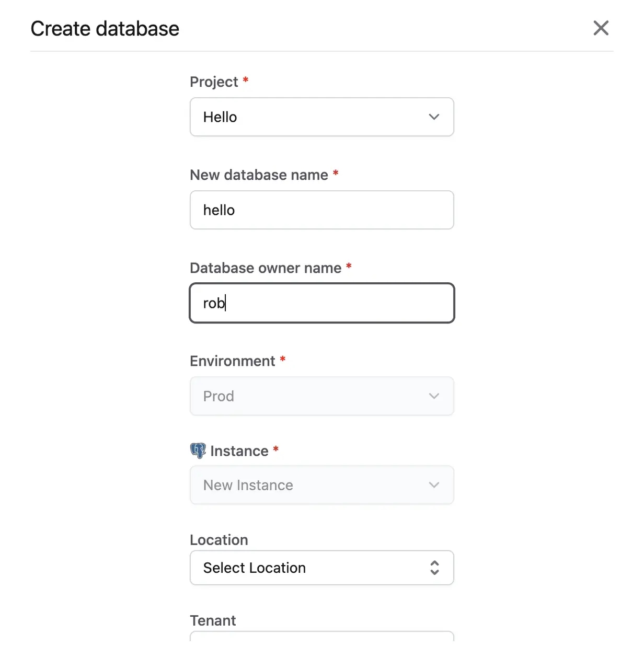The image size is (644, 669).
Task: Click the Database owner name label
Action: pyautogui.click(x=266, y=268)
